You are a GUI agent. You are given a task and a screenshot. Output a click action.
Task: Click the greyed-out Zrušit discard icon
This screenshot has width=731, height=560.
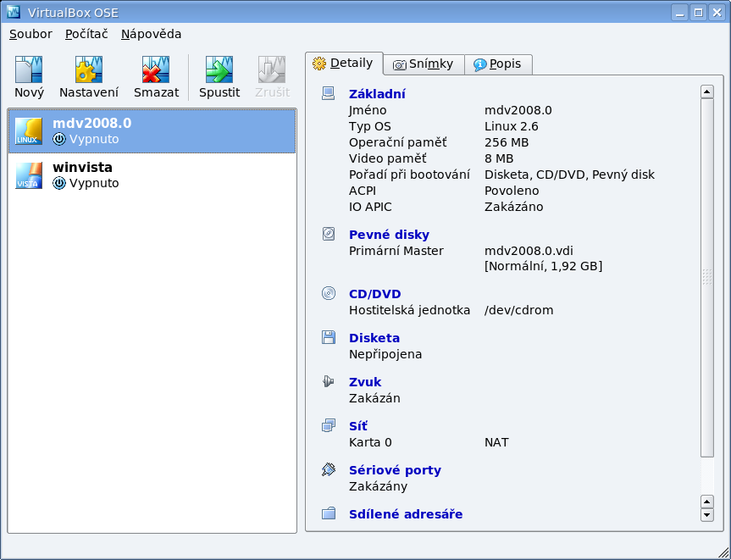272,69
